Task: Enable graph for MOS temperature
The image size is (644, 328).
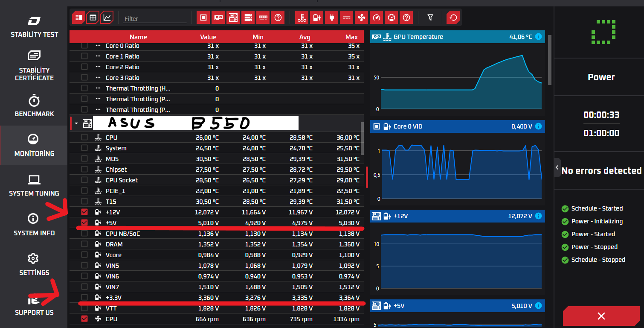Action: (x=84, y=159)
